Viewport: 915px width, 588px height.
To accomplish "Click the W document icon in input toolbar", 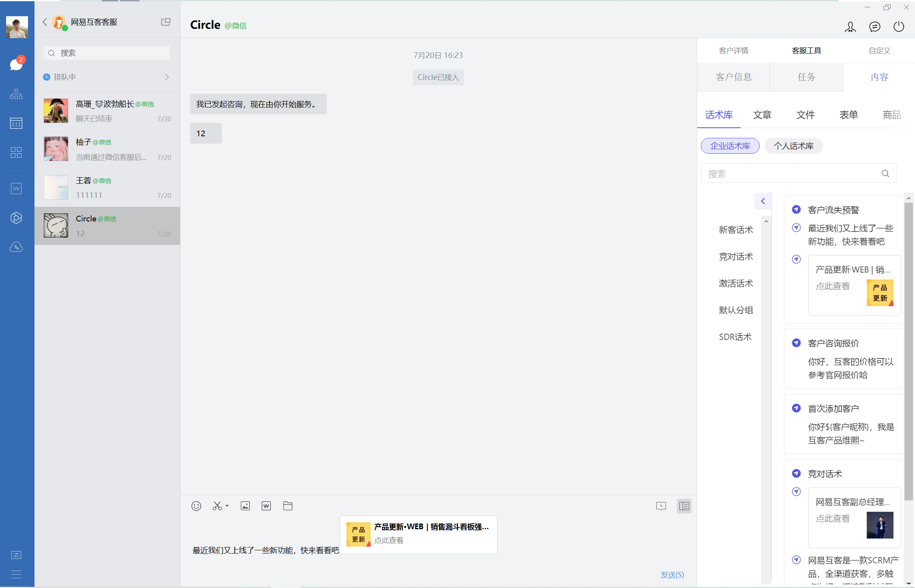I will (266, 506).
